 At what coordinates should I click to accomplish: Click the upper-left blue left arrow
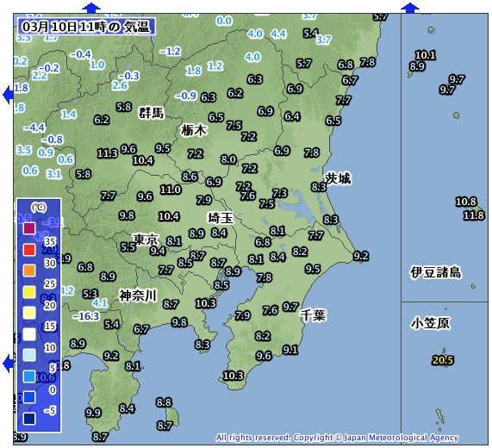coord(8,95)
